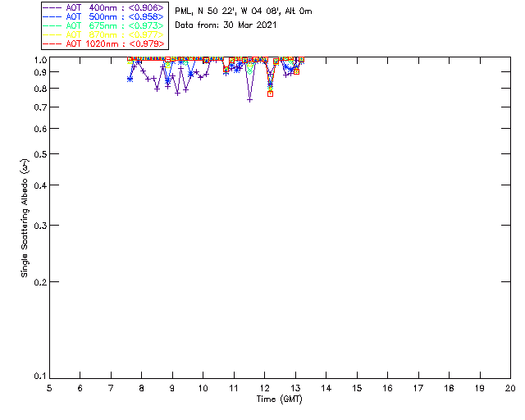This screenshot has height=420, width=525.
Task: Click the y-axis value 0.5
Action: (x=40, y=154)
